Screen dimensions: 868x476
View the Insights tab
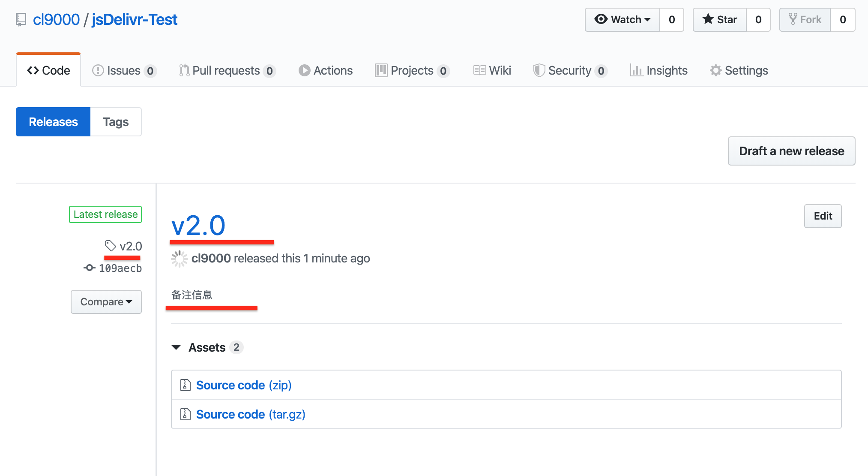pos(659,70)
